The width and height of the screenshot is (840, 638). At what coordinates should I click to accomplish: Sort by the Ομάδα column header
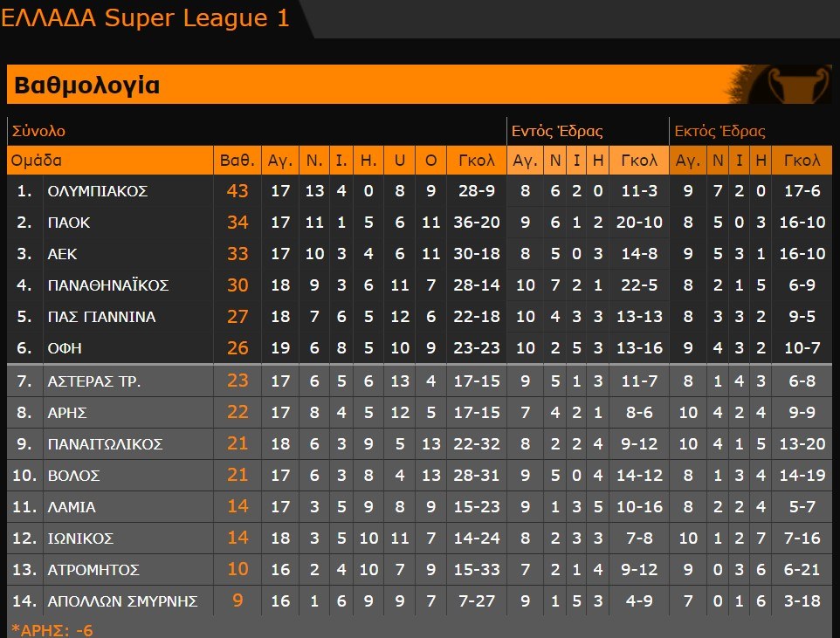pyautogui.click(x=37, y=161)
